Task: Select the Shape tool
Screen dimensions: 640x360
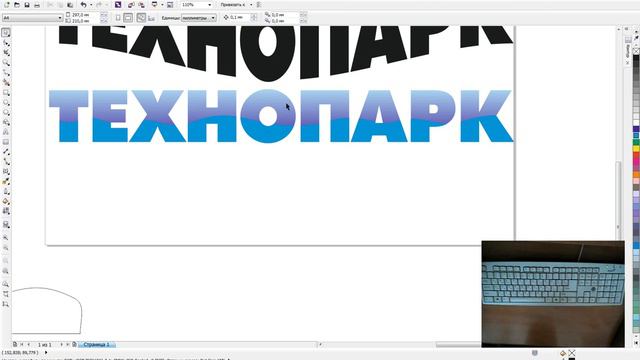Action: 6,43
